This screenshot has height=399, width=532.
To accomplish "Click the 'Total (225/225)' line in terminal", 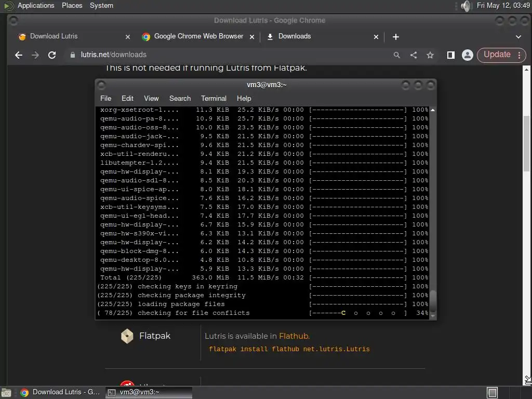I will 263,277.
